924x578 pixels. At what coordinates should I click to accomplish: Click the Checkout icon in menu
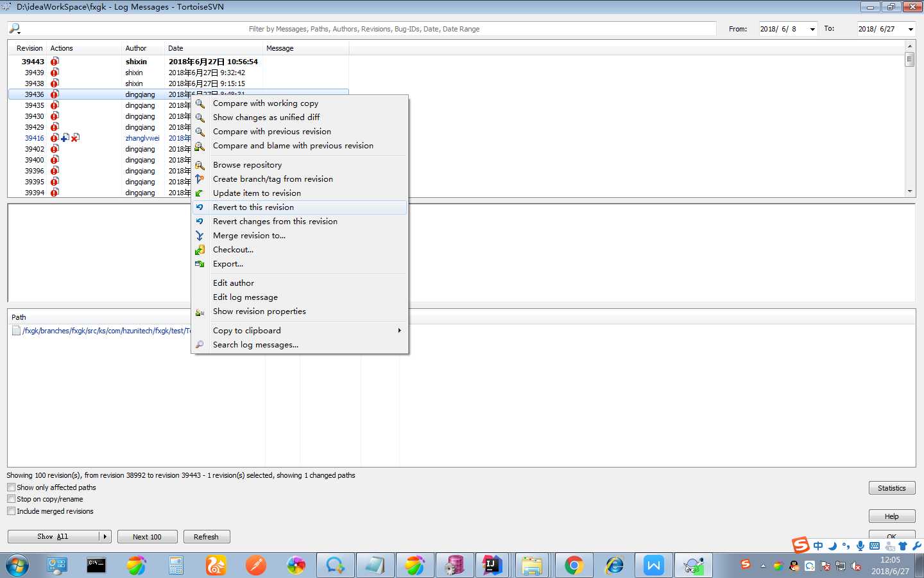tap(200, 250)
